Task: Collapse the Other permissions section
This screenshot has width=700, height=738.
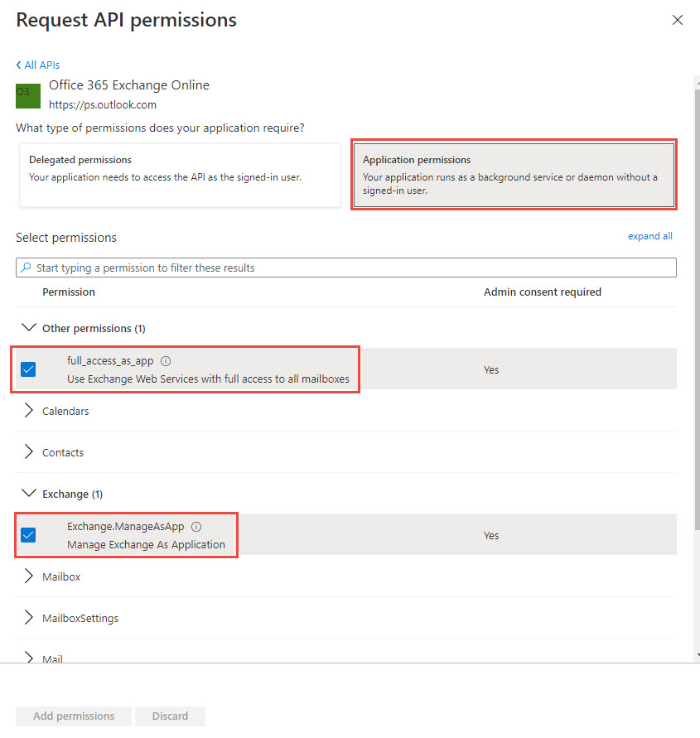Action: pos(29,328)
